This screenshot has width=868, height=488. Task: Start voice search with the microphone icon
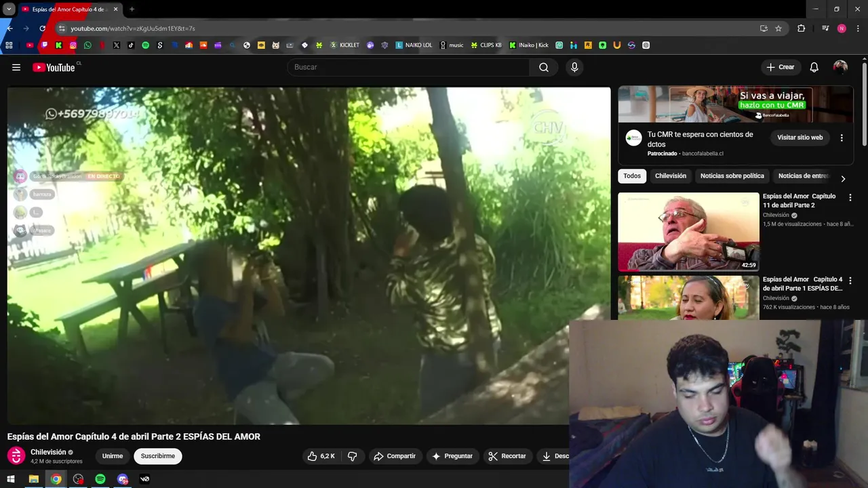coord(574,67)
